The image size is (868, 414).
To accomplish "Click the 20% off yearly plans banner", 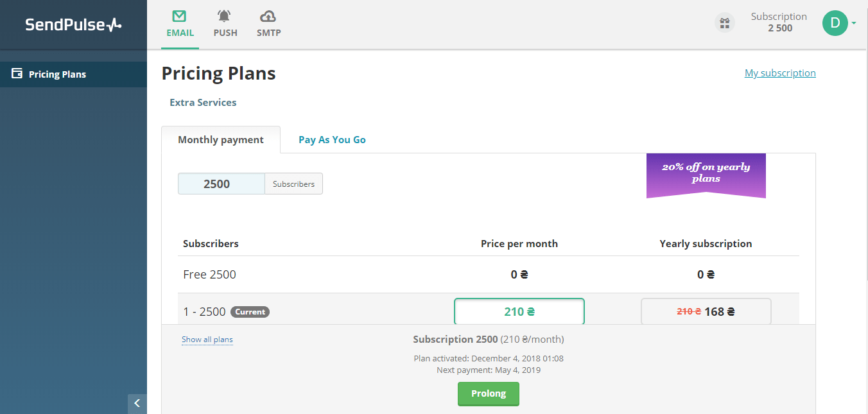I will (706, 173).
